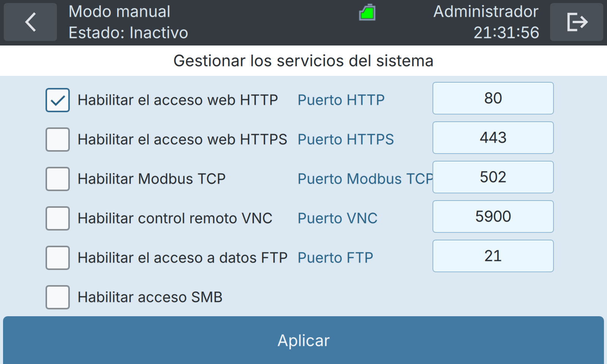Click the 'Habilitar control remoto VNC' label

pyautogui.click(x=175, y=218)
